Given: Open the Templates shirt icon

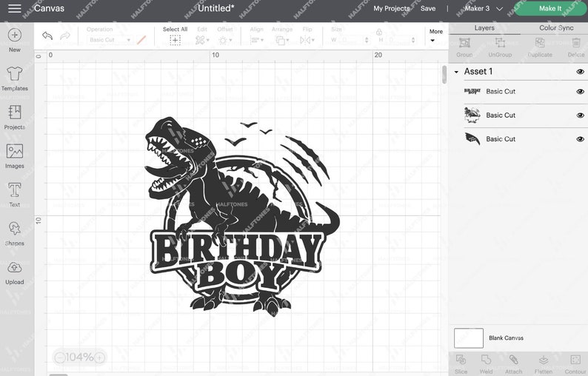Looking at the screenshot, I should pyautogui.click(x=15, y=74).
